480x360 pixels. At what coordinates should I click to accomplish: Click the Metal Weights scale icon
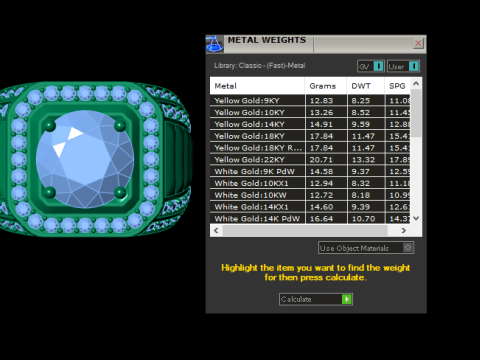214,44
